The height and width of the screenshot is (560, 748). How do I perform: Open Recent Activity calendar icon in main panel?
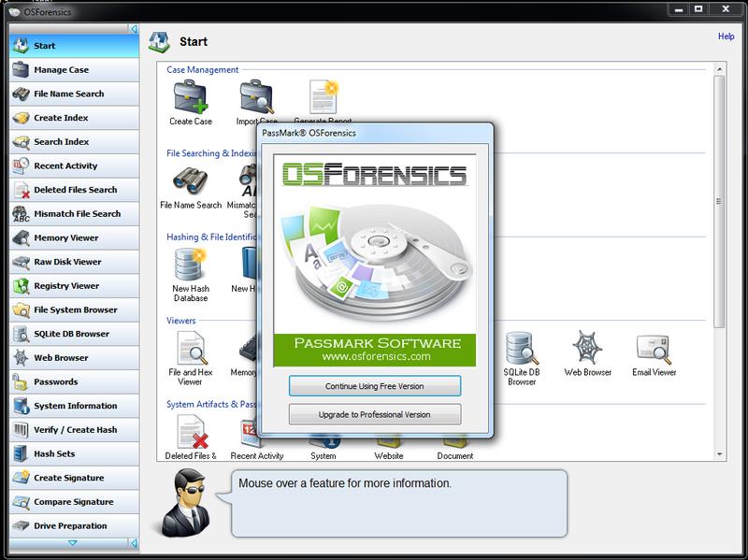click(x=250, y=433)
